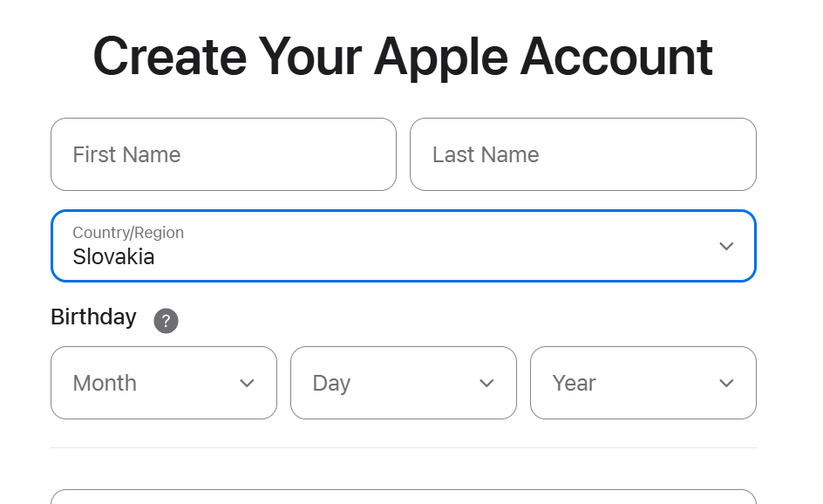The image size is (823, 504).
Task: Click the Month field's chevron arrow
Action: pyautogui.click(x=247, y=383)
